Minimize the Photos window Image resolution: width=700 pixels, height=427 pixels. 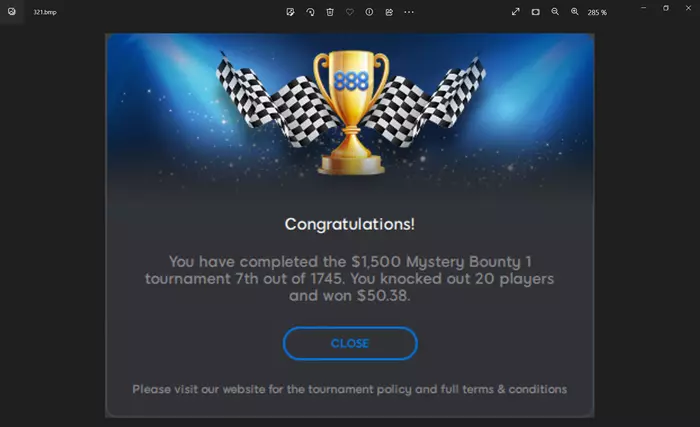[x=643, y=8]
